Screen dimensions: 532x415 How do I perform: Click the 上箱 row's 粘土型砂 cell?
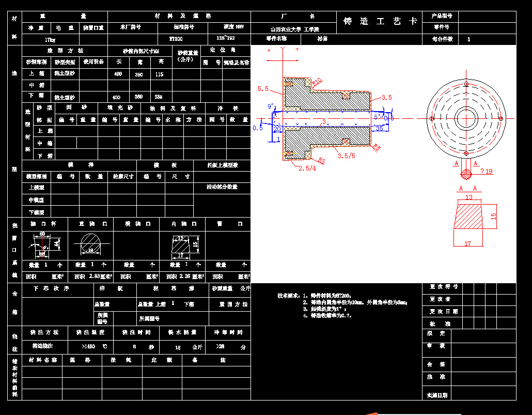click(65, 73)
